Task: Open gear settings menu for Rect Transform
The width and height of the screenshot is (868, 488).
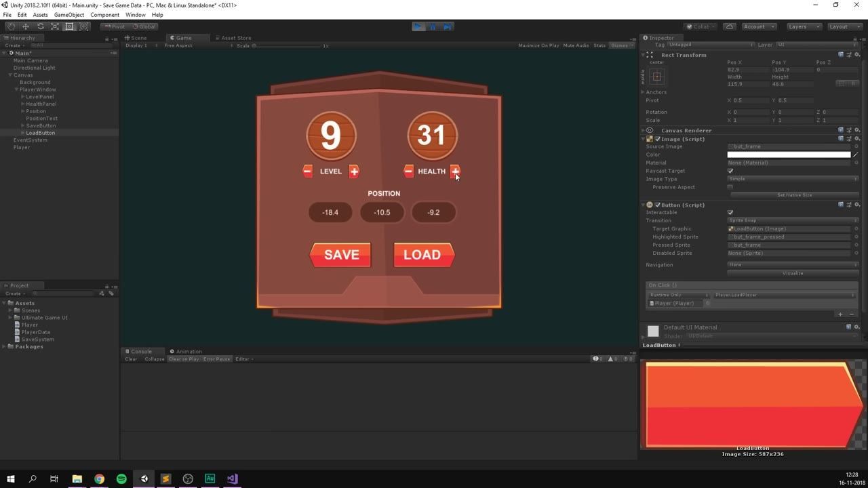Action: tap(857, 55)
